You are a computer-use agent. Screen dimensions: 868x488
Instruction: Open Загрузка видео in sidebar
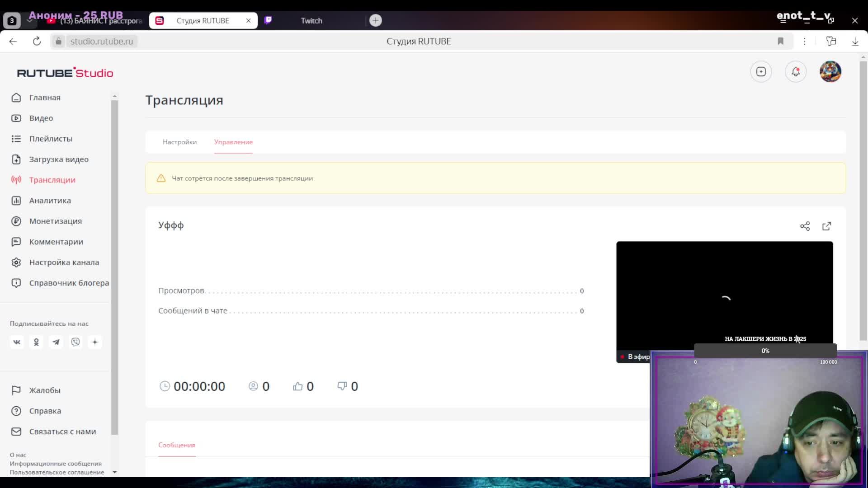[59, 160]
